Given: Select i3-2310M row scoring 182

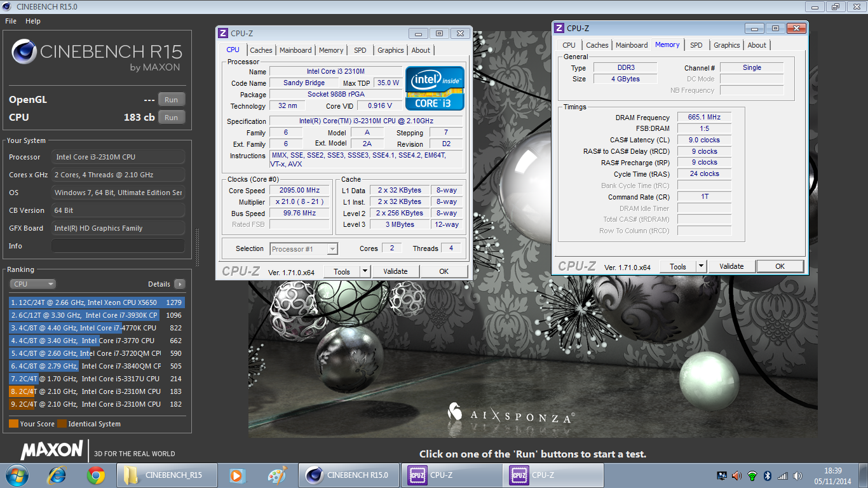Looking at the screenshot, I should tap(97, 404).
